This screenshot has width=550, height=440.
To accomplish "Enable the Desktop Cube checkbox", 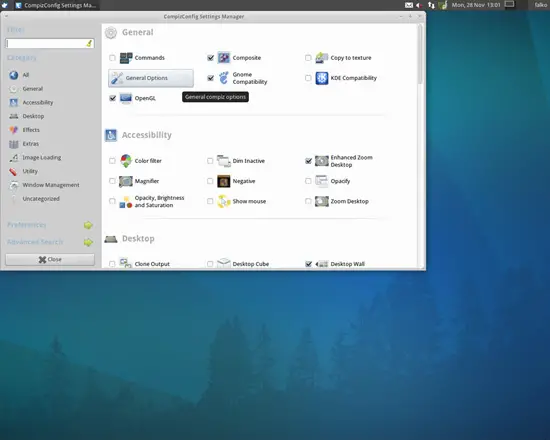I will point(210,264).
